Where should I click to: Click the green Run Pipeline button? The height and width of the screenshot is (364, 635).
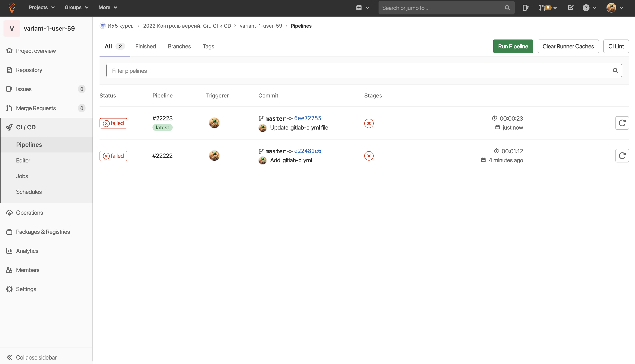(x=513, y=47)
